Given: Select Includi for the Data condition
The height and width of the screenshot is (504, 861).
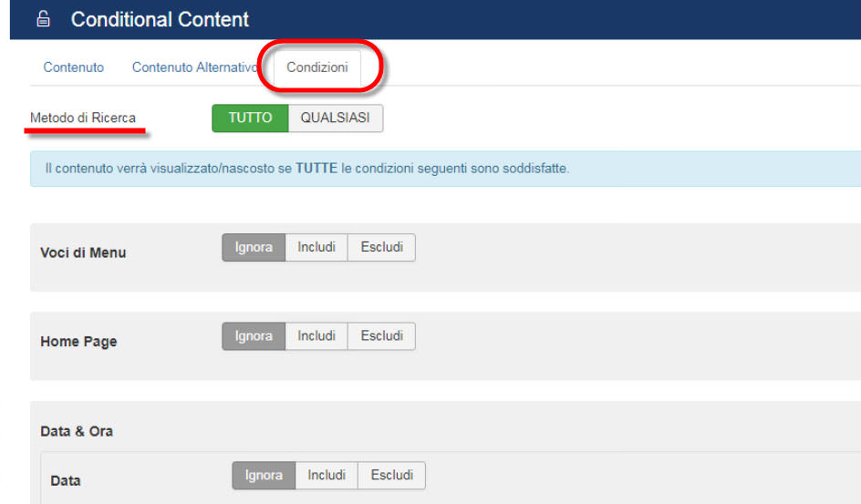Looking at the screenshot, I should [x=327, y=476].
